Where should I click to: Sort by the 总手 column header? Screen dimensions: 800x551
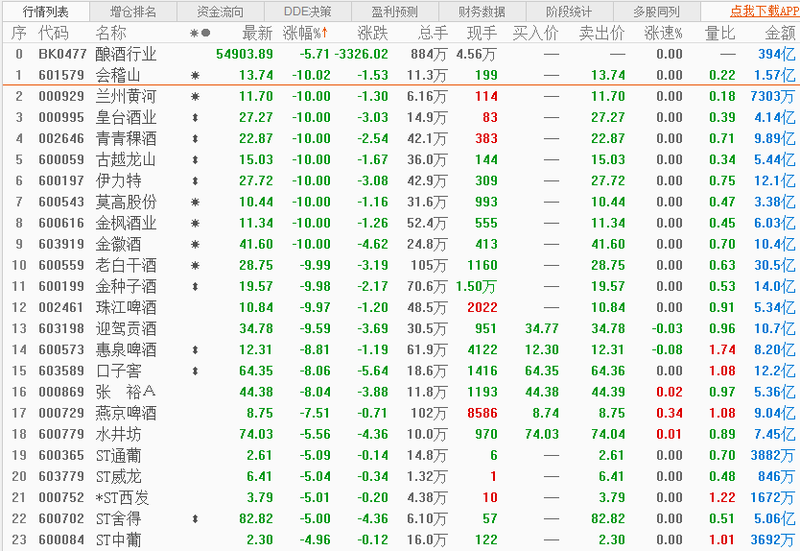pos(433,33)
